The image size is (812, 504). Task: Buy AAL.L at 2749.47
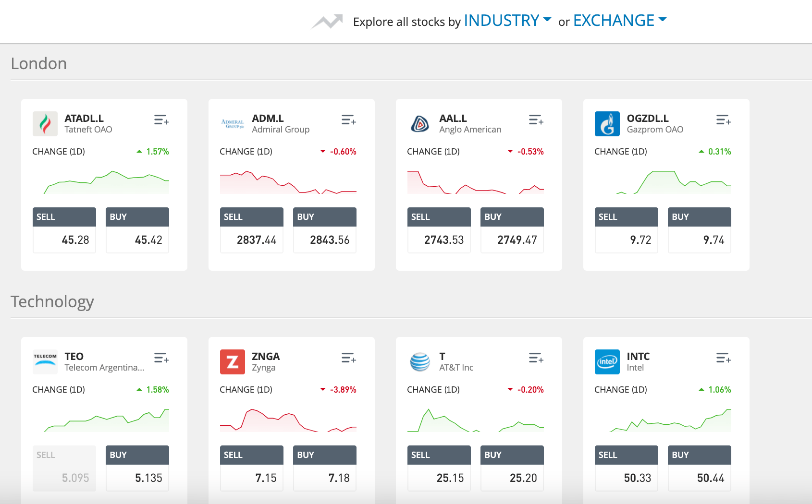[x=512, y=230]
